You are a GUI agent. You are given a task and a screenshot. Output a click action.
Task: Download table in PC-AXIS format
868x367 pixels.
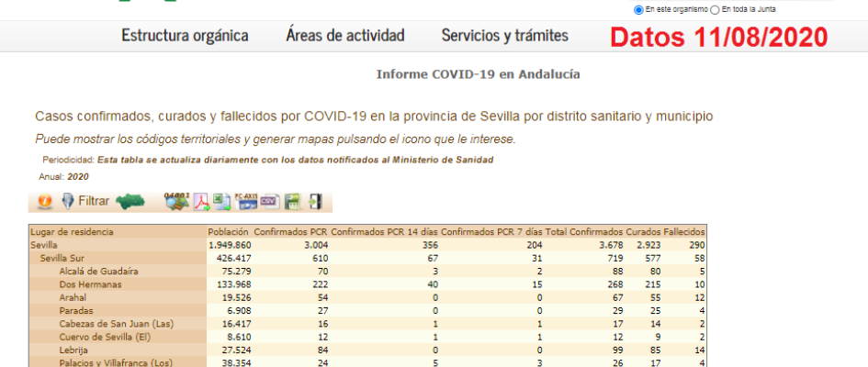click(x=246, y=202)
